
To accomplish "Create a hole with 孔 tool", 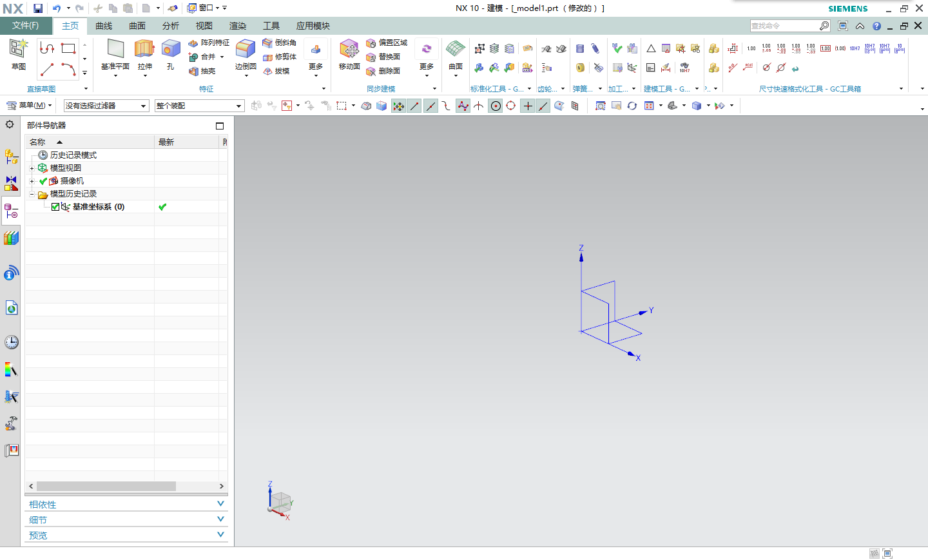I will (x=171, y=54).
